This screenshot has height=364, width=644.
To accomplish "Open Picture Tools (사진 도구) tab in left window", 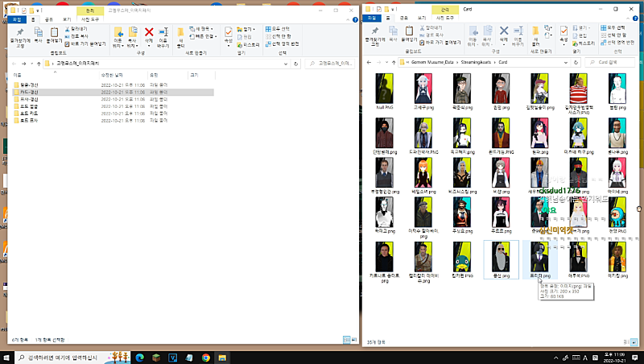I will tap(90, 19).
